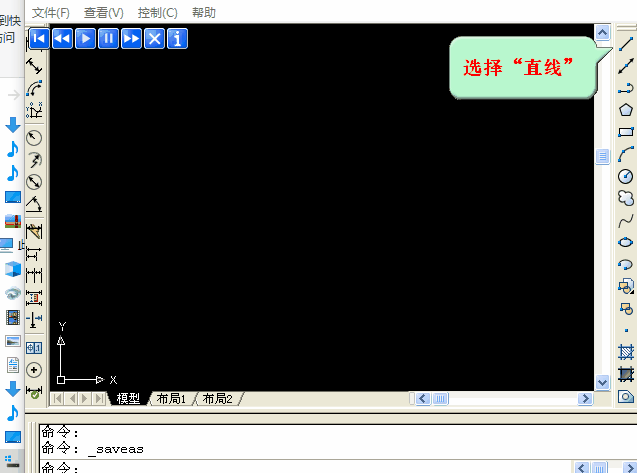Choose the Dimension Break tool
Image resolution: width=637 pixels, height=473 pixels.
(x=34, y=320)
